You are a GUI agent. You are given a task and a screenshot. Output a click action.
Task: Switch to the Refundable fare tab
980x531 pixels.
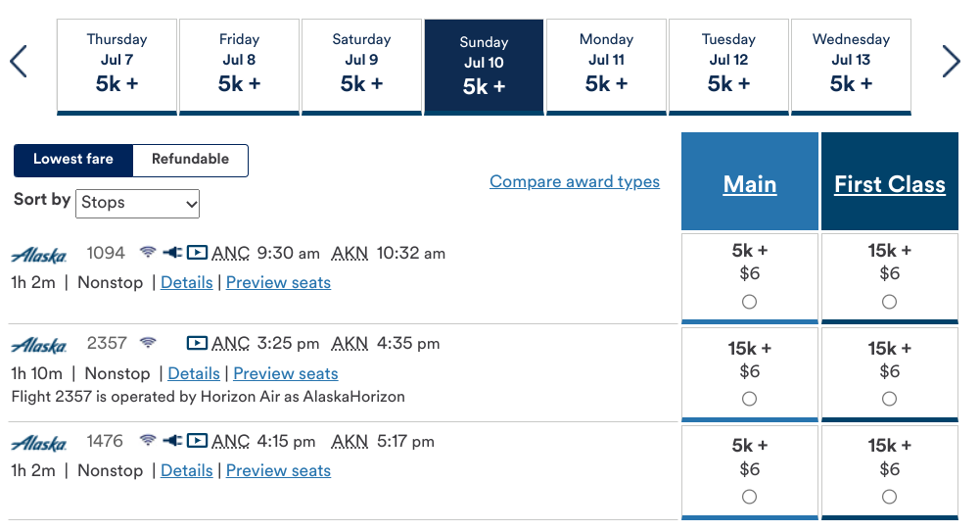tap(190, 160)
